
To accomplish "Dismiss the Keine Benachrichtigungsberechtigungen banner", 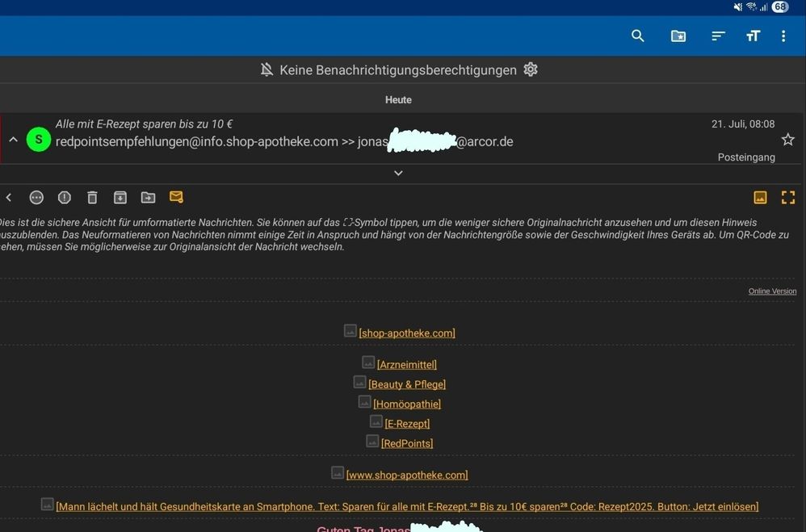I will click(267, 69).
